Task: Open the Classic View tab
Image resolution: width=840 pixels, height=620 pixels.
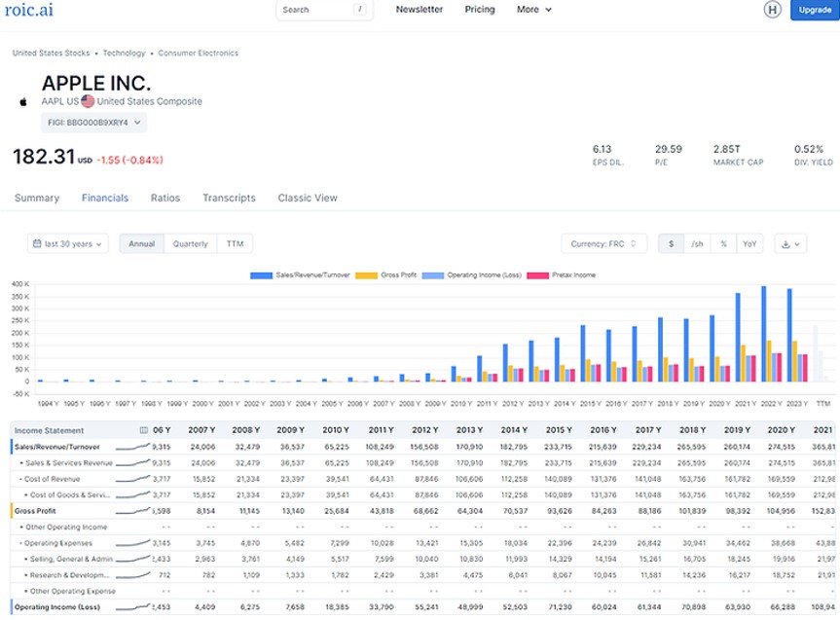Action: [308, 198]
